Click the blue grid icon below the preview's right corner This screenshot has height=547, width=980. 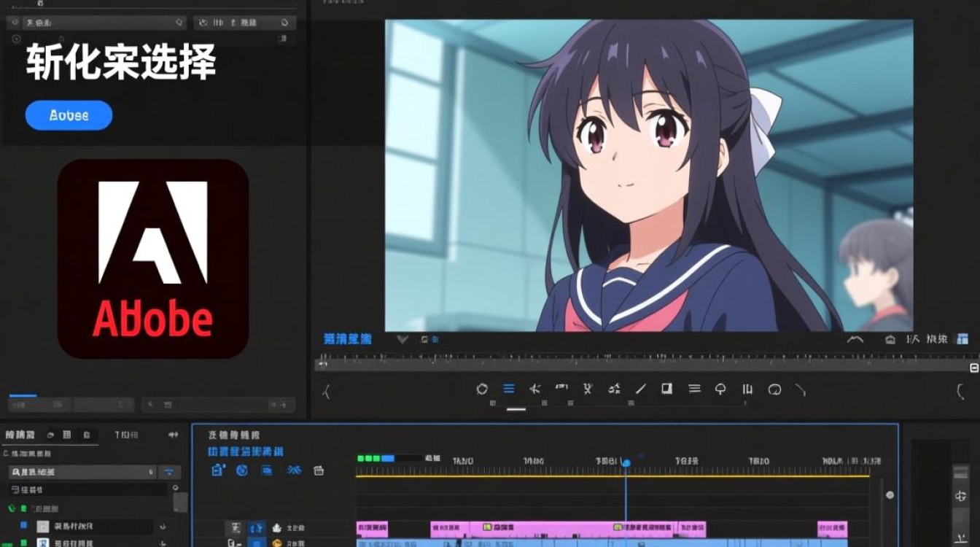pyautogui.click(x=962, y=339)
